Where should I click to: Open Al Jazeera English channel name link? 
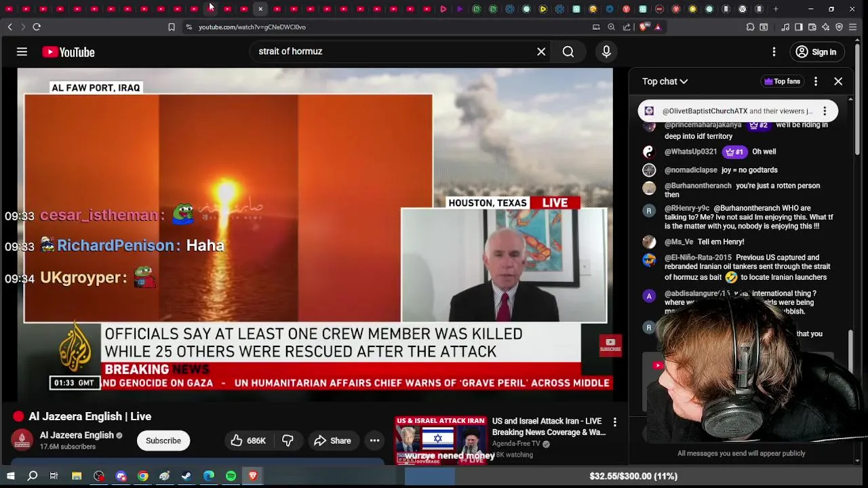tap(77, 435)
